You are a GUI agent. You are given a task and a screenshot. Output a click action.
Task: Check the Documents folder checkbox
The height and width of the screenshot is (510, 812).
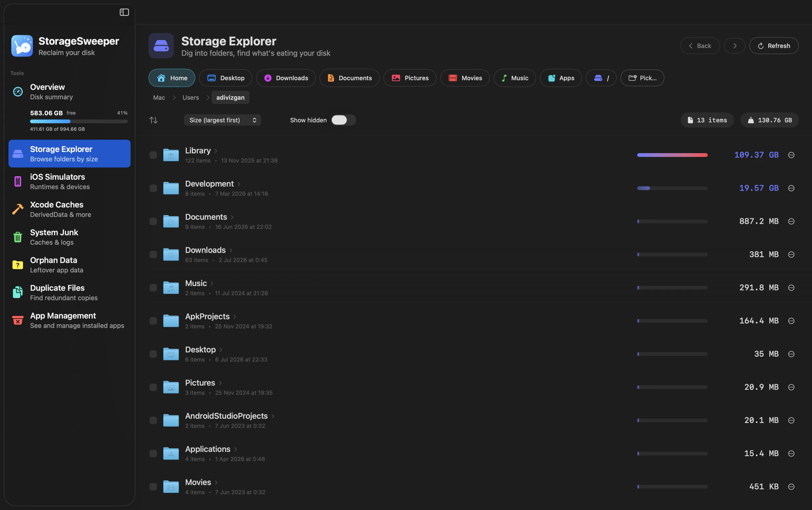coord(153,221)
